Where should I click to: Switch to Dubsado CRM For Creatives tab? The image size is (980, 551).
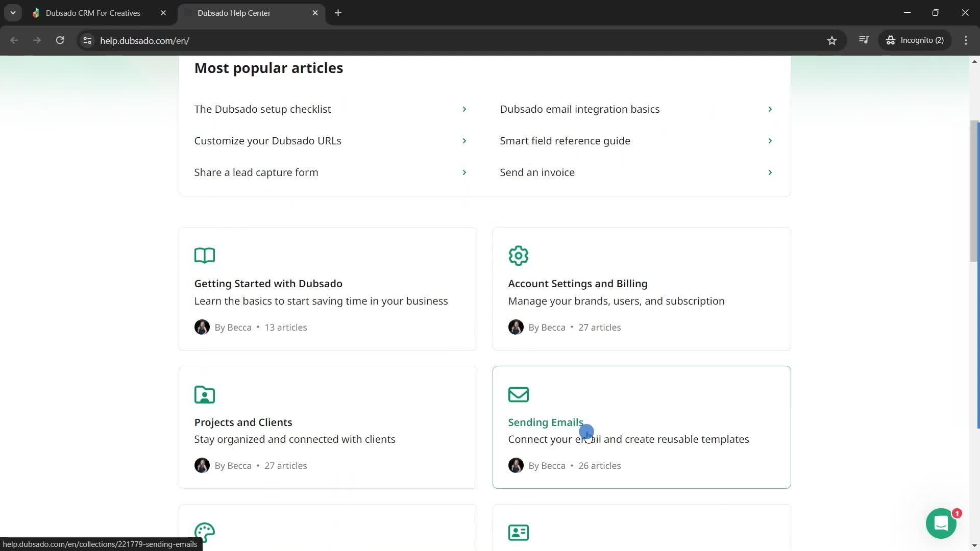93,13
